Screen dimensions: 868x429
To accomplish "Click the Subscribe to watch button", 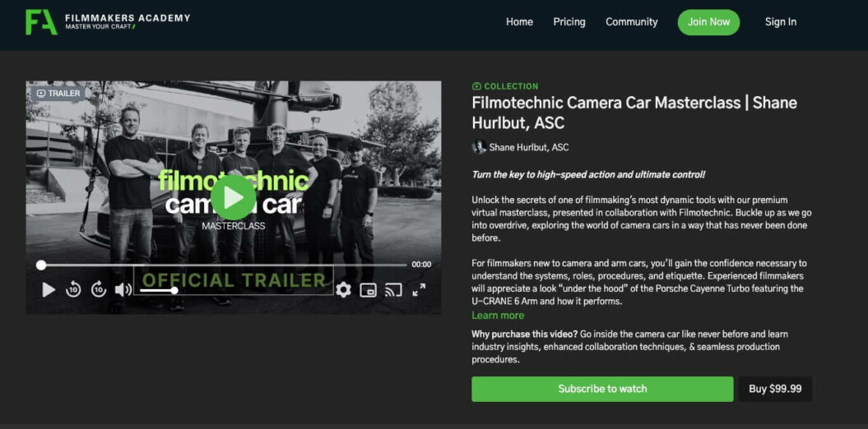I will point(602,389).
